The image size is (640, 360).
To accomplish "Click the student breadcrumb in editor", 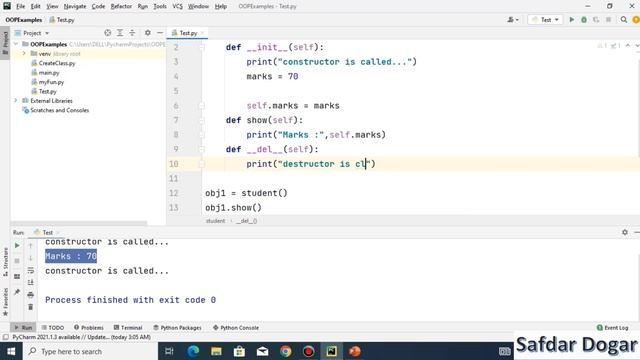I will [x=216, y=221].
